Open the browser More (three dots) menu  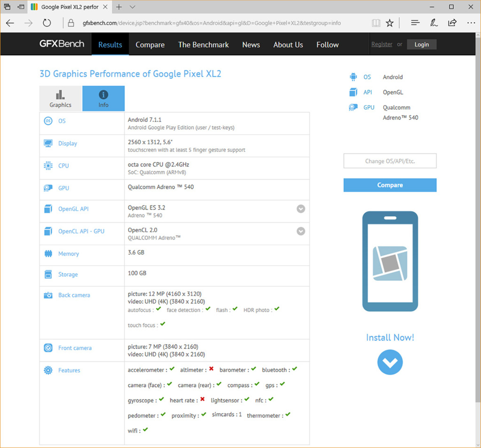[471, 23]
